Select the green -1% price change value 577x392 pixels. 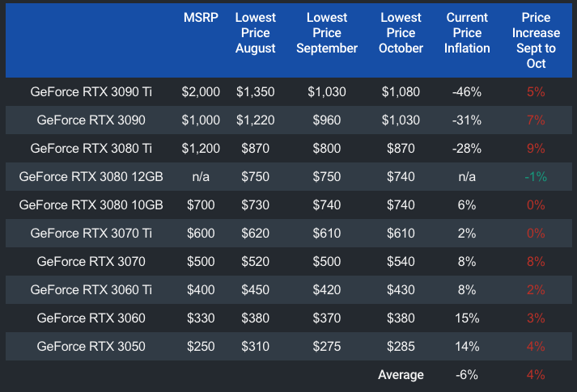tap(536, 177)
